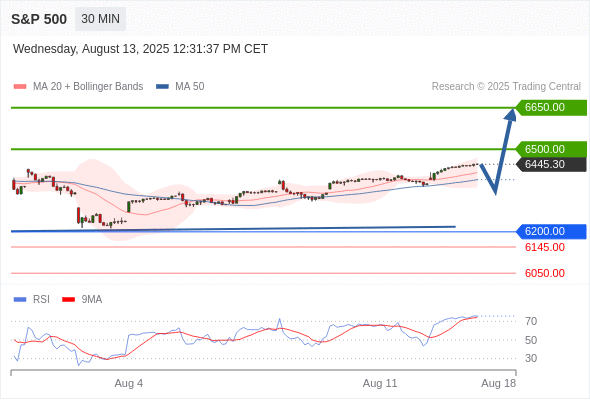Click the blue RSI legend swatch

point(20,300)
